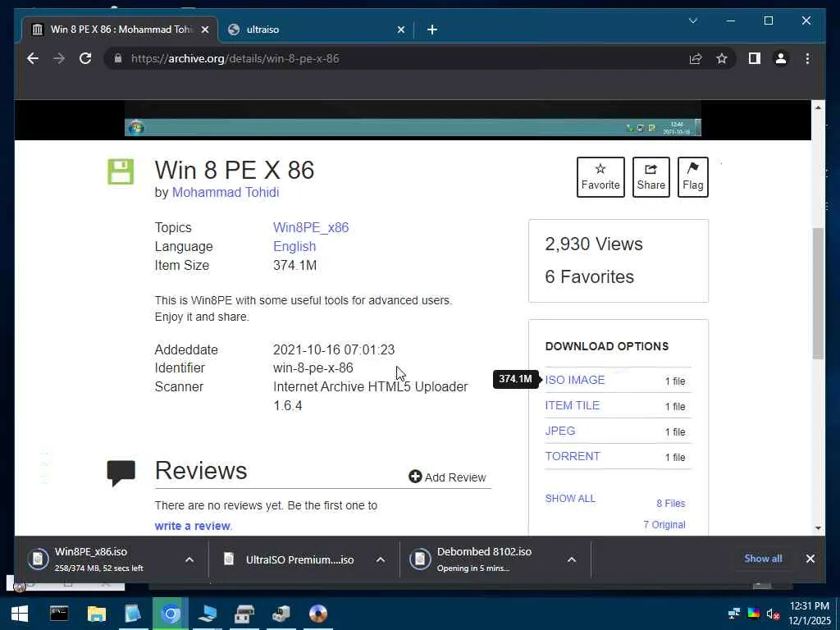Viewport: 840px width, 630px height.
Task: Click Debombed 8102.iso download item
Action: (x=484, y=559)
